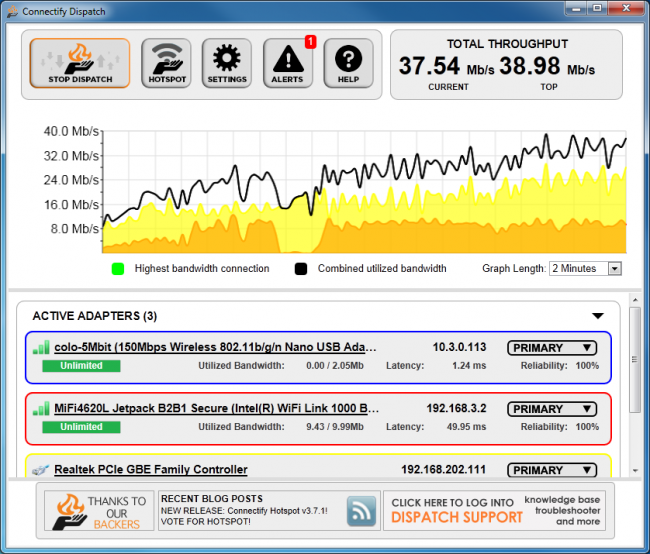650x554 pixels.
Task: Open PRIMARY dropdown for Realtek controller
Action: 552,470
